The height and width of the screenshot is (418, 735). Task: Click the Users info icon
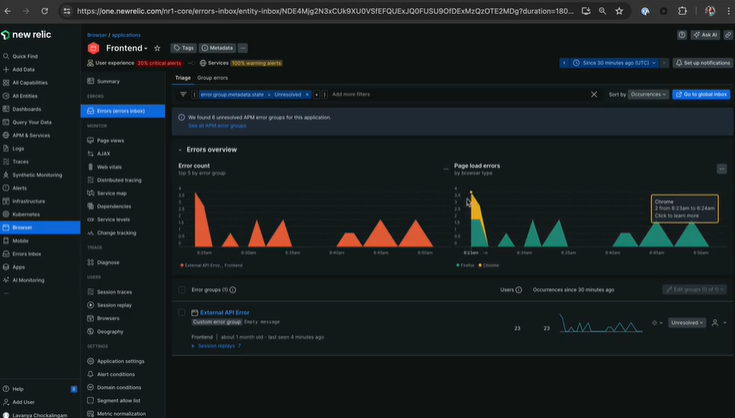[518, 290]
